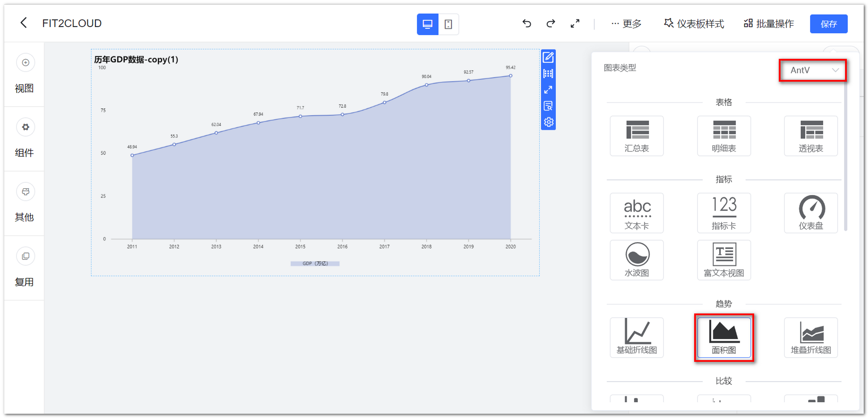The image size is (868, 418).
Task: Click the chart edit pencil icon
Action: click(548, 57)
